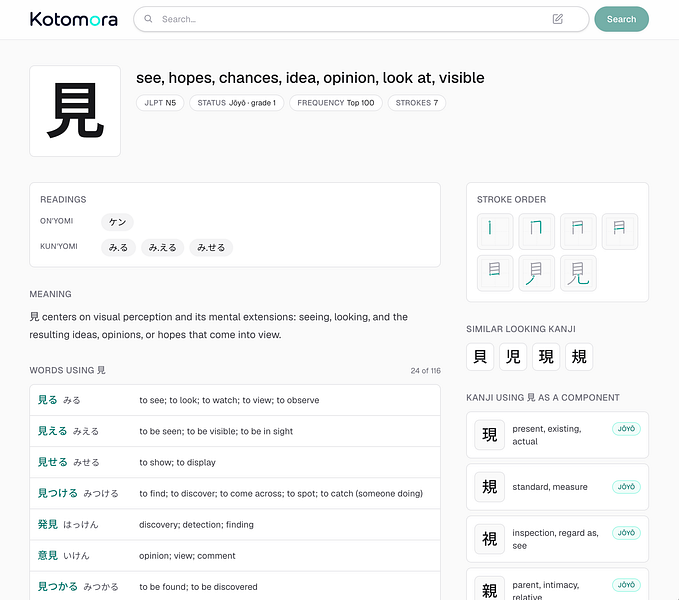Open similar kanji 児 tile
Viewport: 679px width, 600px height.
pyautogui.click(x=513, y=357)
